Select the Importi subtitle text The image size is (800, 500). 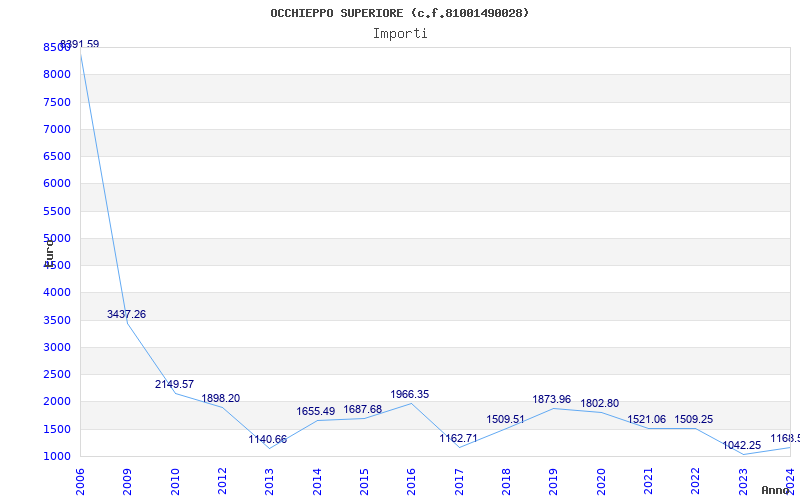pos(400,33)
